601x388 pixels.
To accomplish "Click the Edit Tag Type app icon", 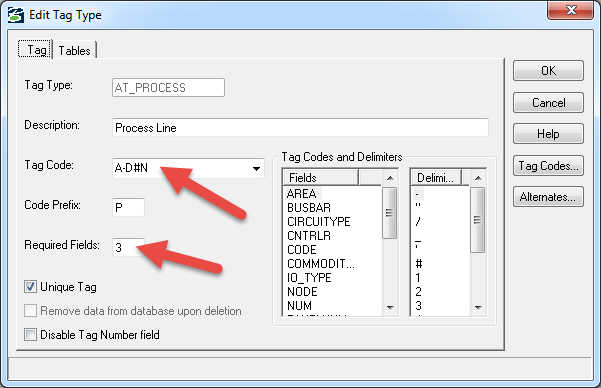I will [16, 15].
